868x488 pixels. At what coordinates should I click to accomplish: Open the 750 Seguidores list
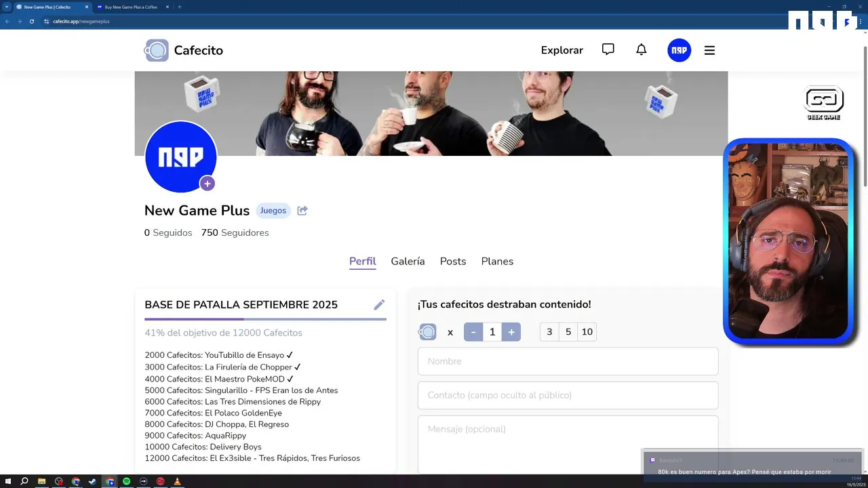[235, 232]
